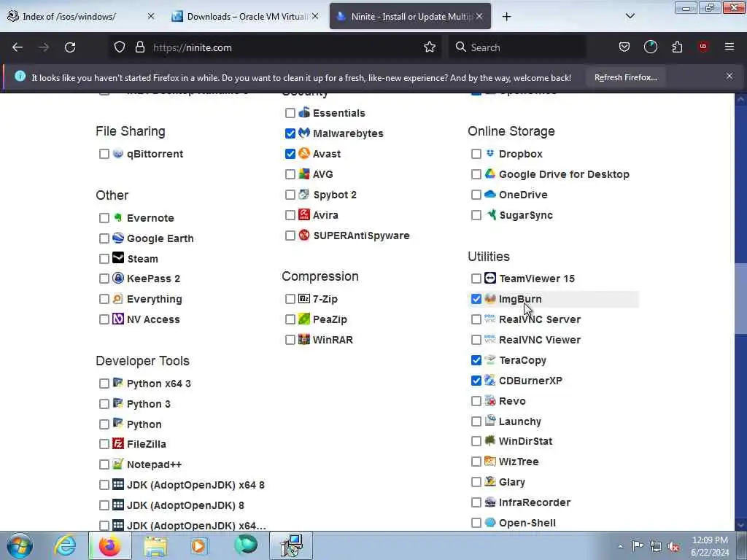747x560 pixels.
Task: Click the OneDrive cloud icon
Action: tap(489, 194)
